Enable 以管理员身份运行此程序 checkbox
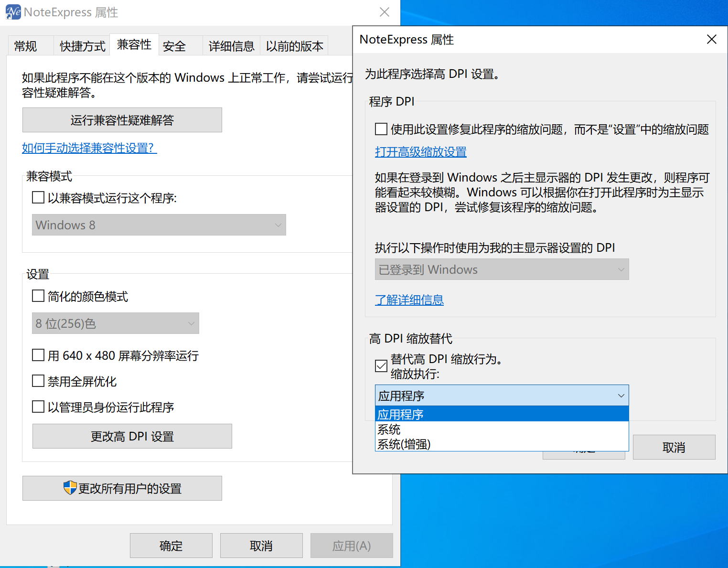728x568 pixels. pyautogui.click(x=38, y=407)
